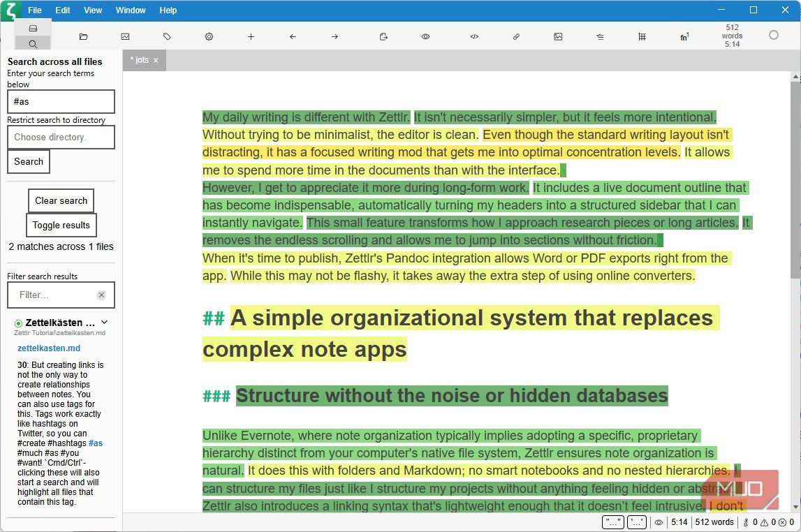Start Pomodoro timer circle icon
This screenshot has height=532, width=801.
774,35
